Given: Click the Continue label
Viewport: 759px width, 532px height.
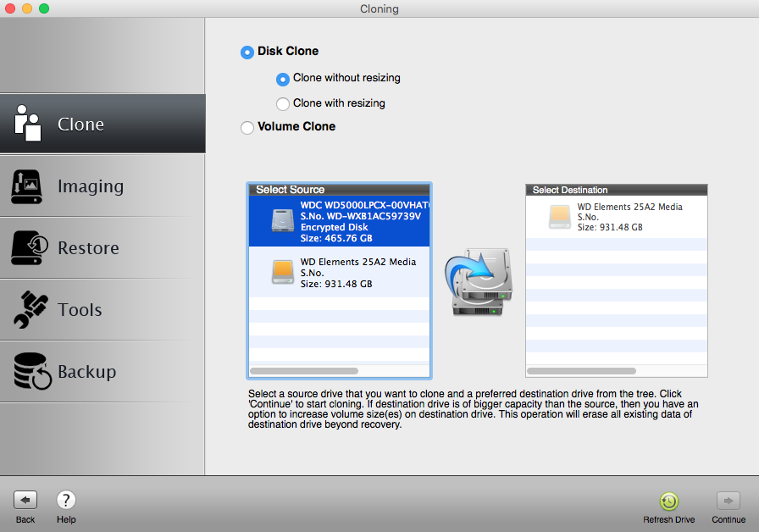Looking at the screenshot, I should pos(729,519).
